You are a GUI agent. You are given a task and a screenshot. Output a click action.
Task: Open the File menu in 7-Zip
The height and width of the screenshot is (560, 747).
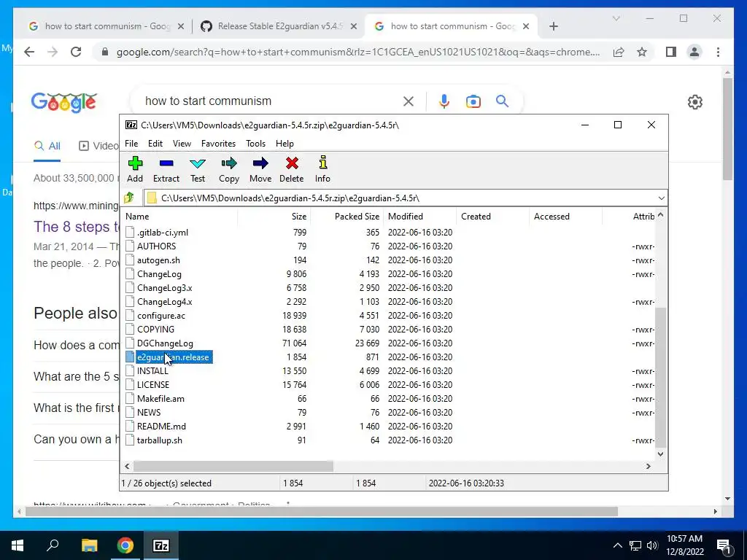[131, 144]
